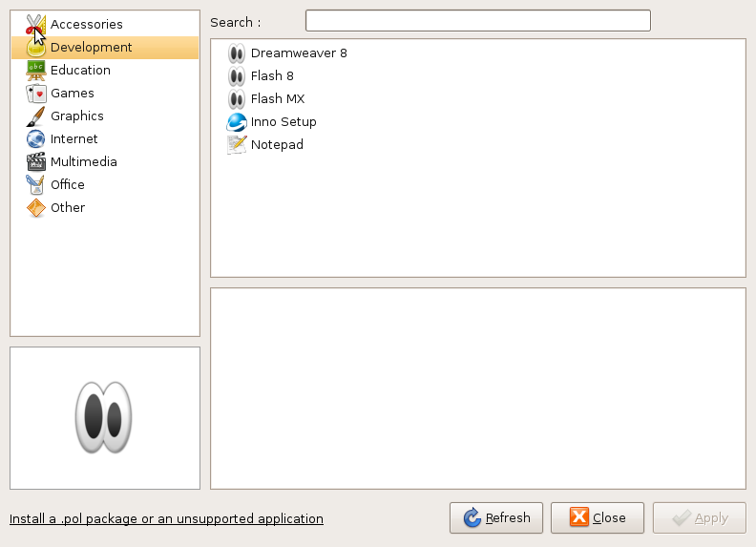Image resolution: width=756 pixels, height=547 pixels.
Task: Choose the Internet category label
Action: click(x=74, y=139)
